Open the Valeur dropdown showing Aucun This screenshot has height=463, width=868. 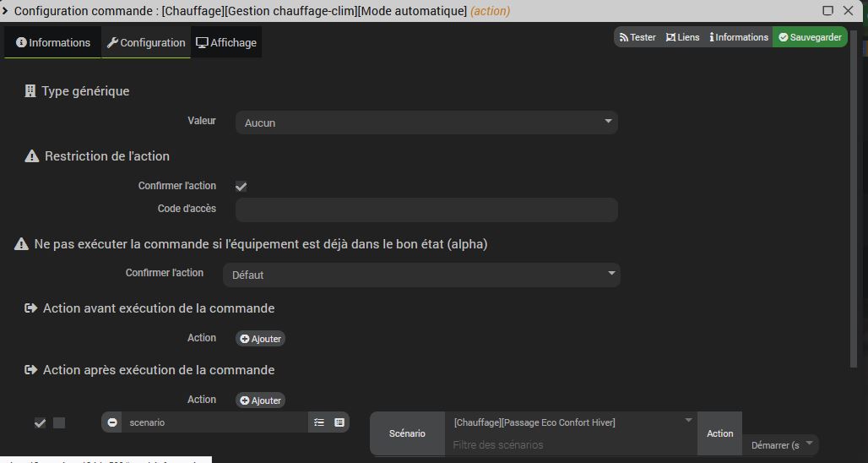tap(426, 123)
